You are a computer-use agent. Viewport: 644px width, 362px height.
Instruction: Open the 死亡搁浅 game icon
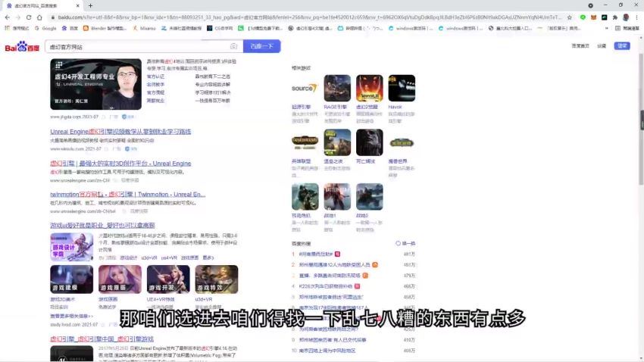click(370, 142)
